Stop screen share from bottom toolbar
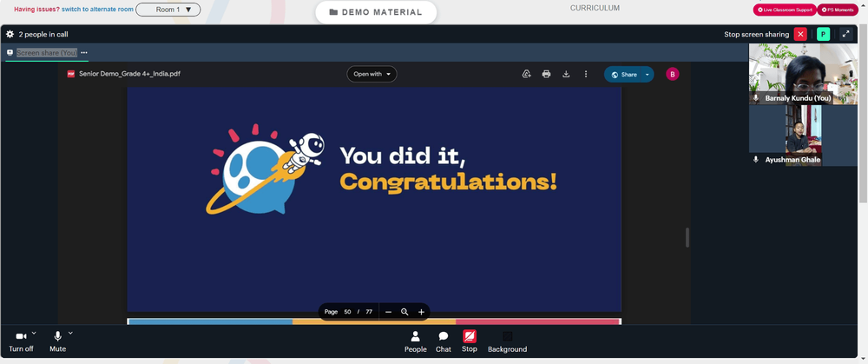Image resolution: width=868 pixels, height=364 pixels. (470, 341)
